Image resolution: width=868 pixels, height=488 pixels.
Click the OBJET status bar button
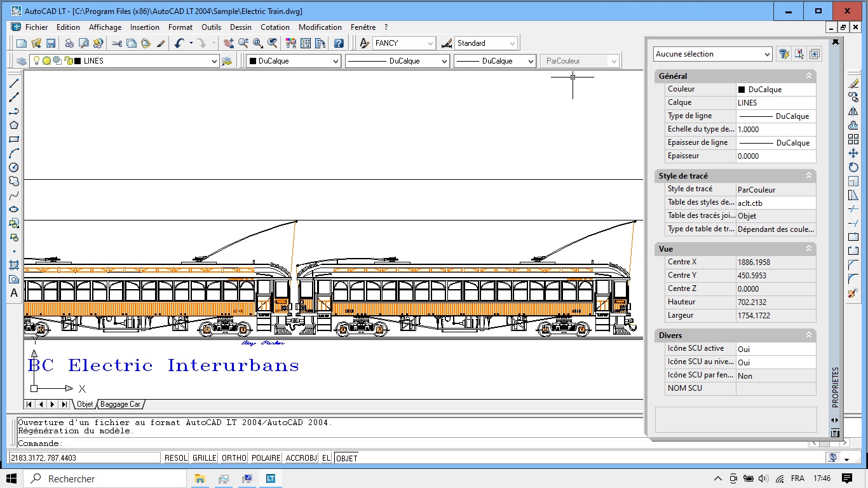coord(347,458)
